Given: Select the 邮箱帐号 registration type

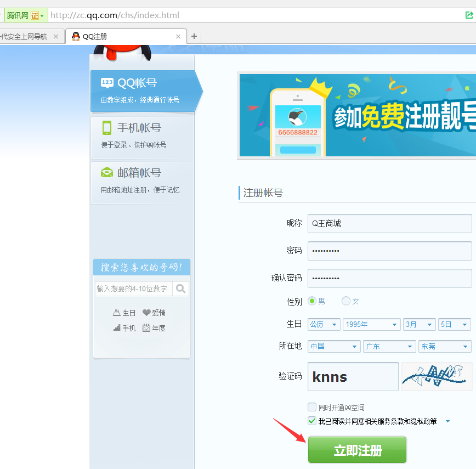Looking at the screenshot, I should coord(142,183).
